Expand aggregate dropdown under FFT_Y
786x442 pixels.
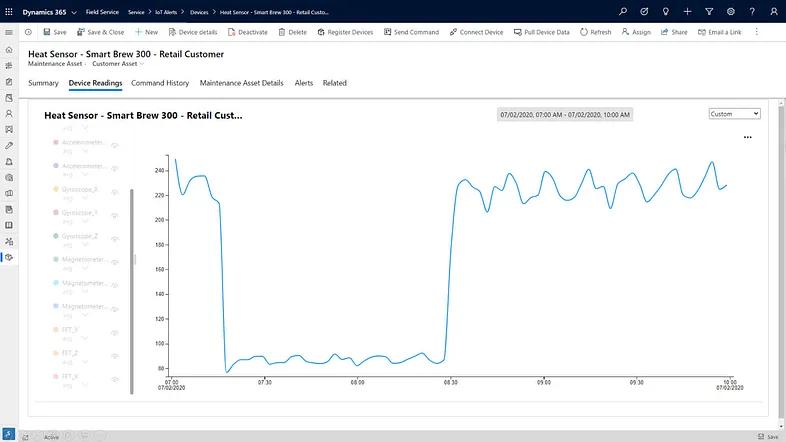pos(85,339)
